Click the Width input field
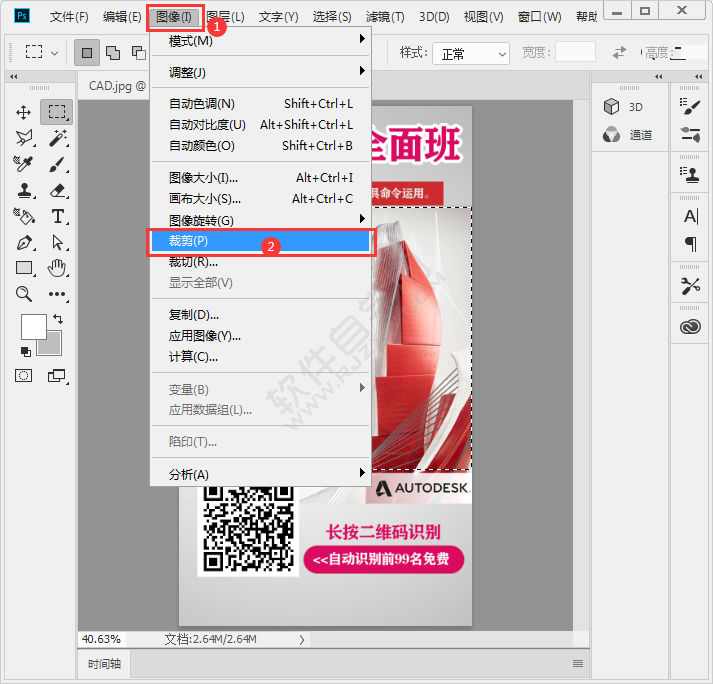This screenshot has height=684, width=713. pos(575,52)
